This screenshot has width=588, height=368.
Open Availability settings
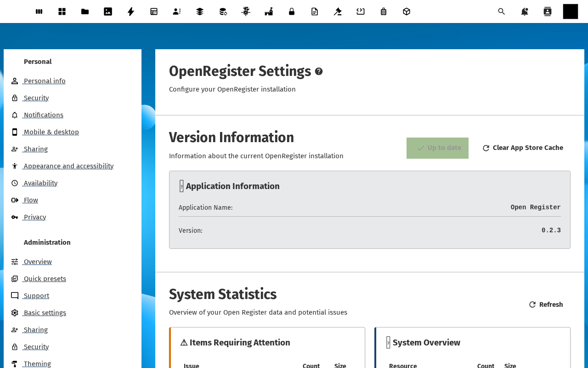[40, 183]
